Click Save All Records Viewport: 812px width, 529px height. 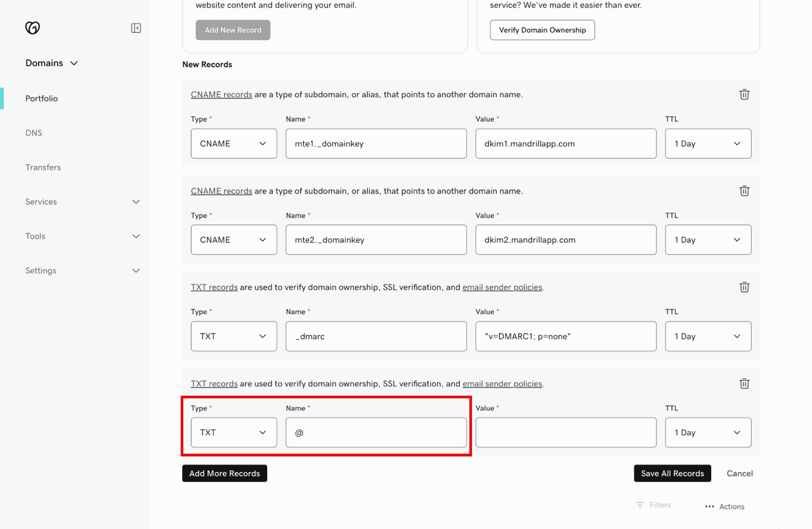(x=672, y=473)
